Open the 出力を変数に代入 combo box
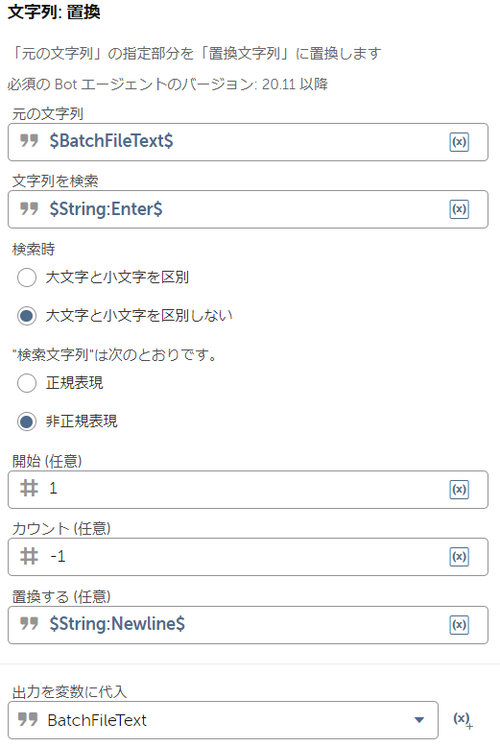Viewport: 500px width, 747px height. (x=223, y=720)
